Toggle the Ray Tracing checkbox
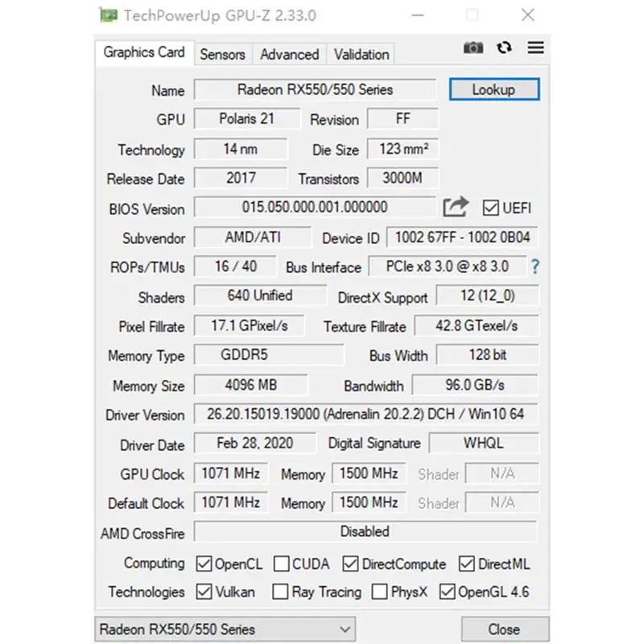Screen dimensions: 644x644 (x=280, y=592)
